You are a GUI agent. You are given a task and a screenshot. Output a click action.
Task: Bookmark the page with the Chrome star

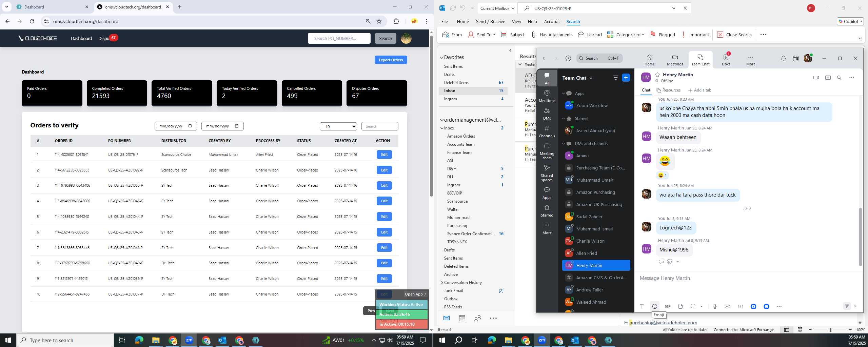click(x=379, y=21)
